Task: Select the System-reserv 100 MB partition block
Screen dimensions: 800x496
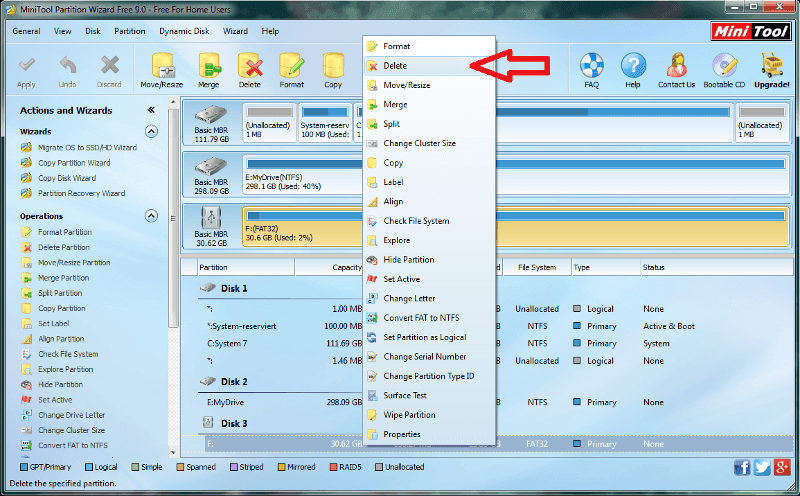Action: pos(324,123)
